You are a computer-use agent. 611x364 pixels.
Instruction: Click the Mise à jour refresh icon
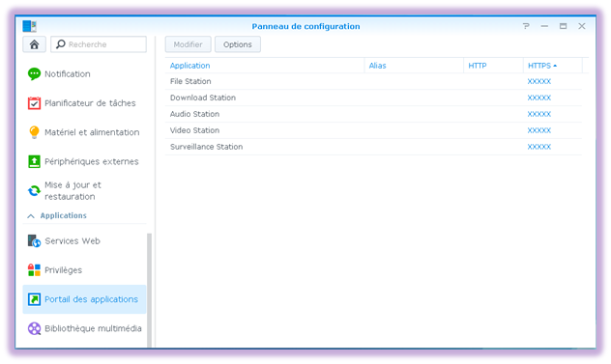34,191
